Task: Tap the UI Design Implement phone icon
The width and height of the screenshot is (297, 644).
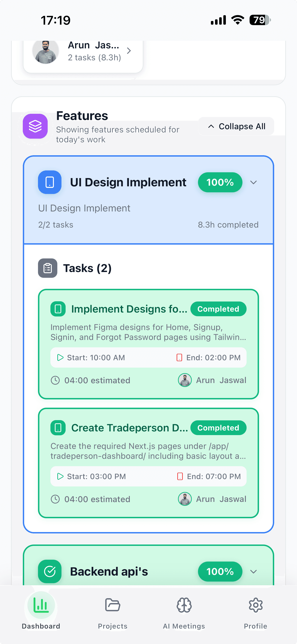Action: point(49,182)
